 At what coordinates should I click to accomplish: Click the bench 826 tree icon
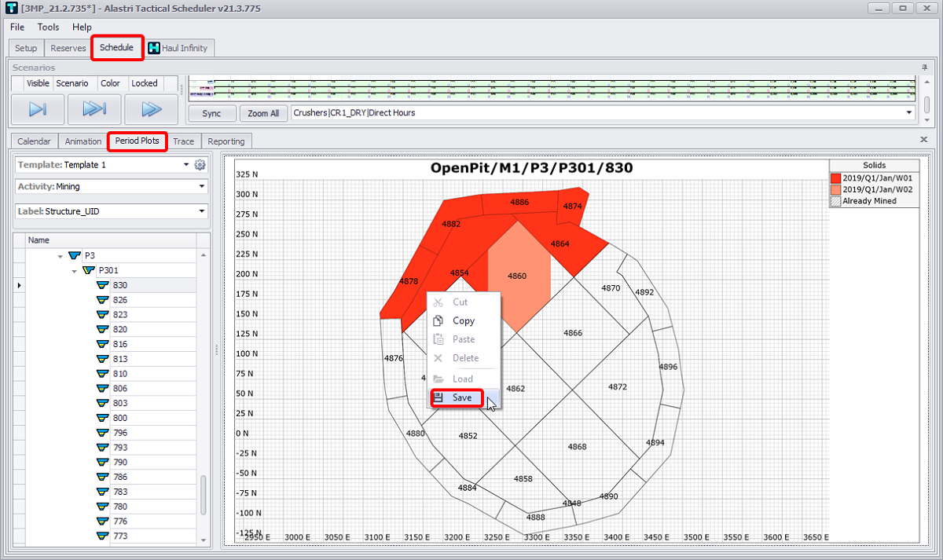[x=102, y=300]
